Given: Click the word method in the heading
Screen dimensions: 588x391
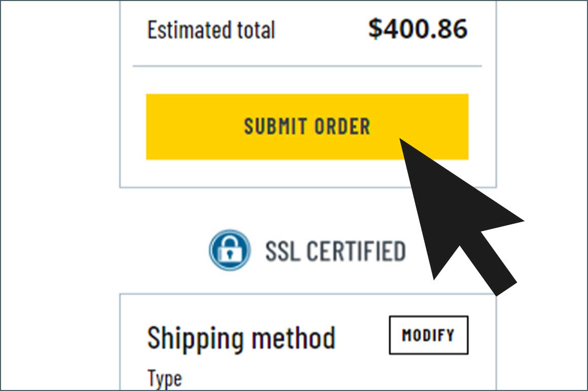Looking at the screenshot, I should click(x=293, y=337).
